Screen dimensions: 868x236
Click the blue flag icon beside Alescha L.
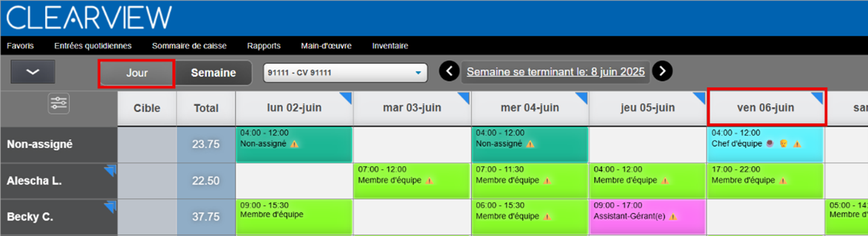[110, 172]
